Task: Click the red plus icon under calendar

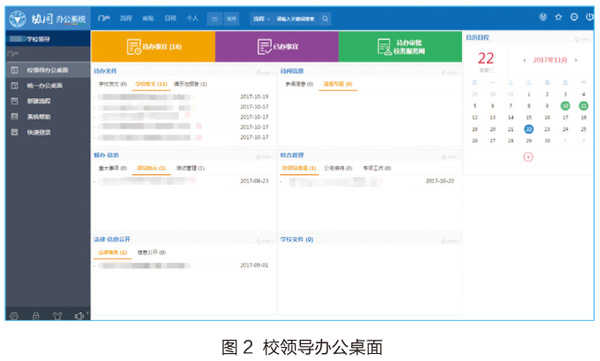Action: 528,157
